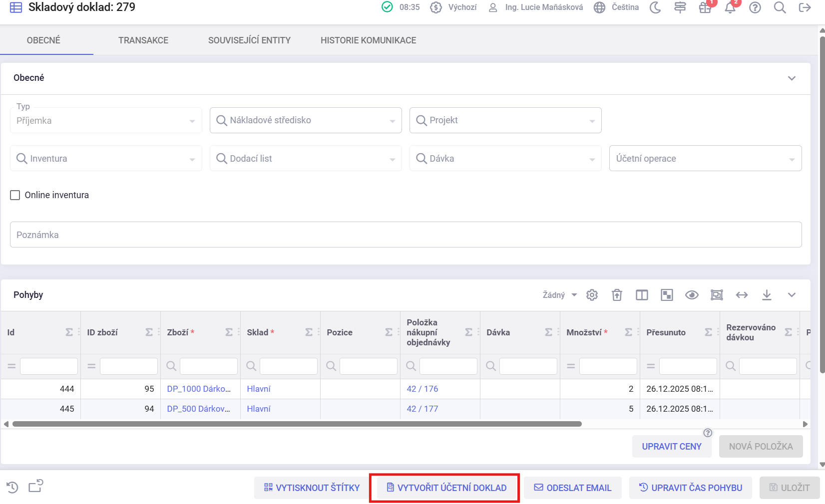Collapse the Obecné section chevron
This screenshot has width=825, height=504.
792,78
